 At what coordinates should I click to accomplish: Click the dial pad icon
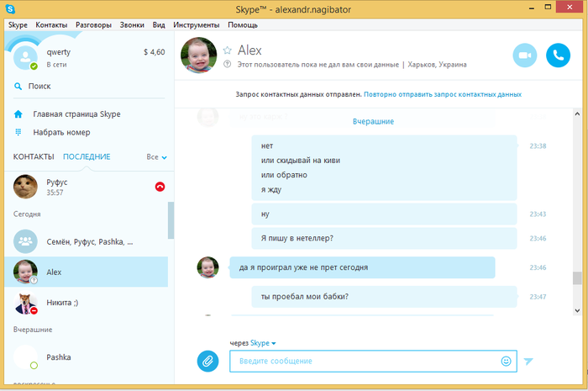[18, 132]
